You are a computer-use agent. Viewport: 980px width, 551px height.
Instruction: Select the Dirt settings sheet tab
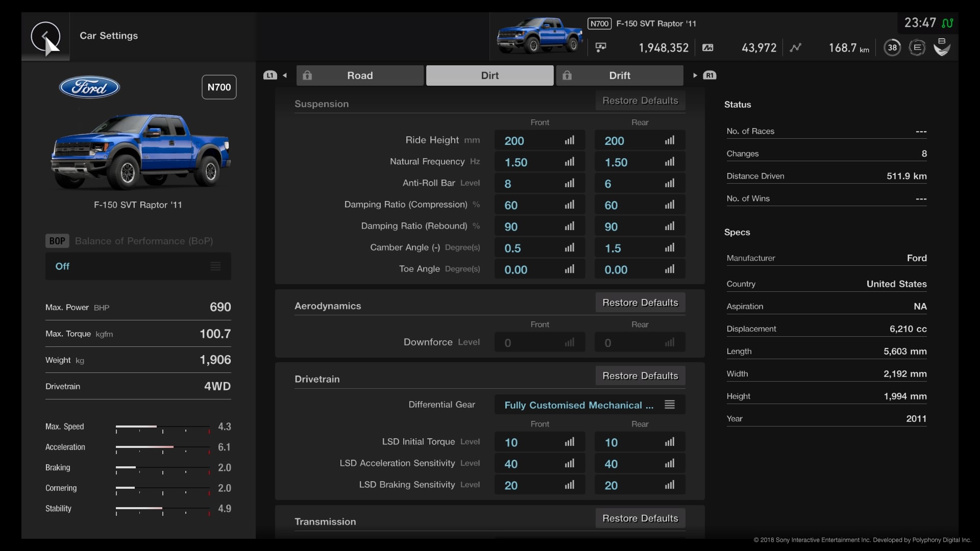tap(489, 76)
